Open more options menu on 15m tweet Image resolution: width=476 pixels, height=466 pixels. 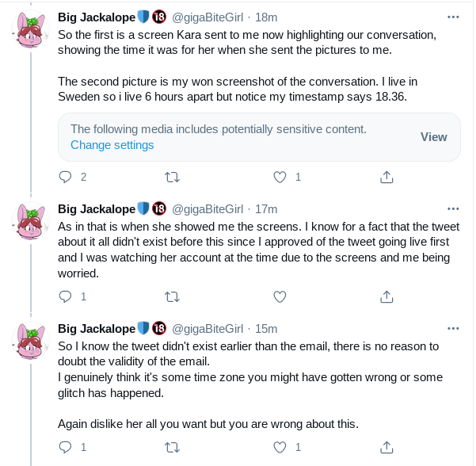(453, 328)
